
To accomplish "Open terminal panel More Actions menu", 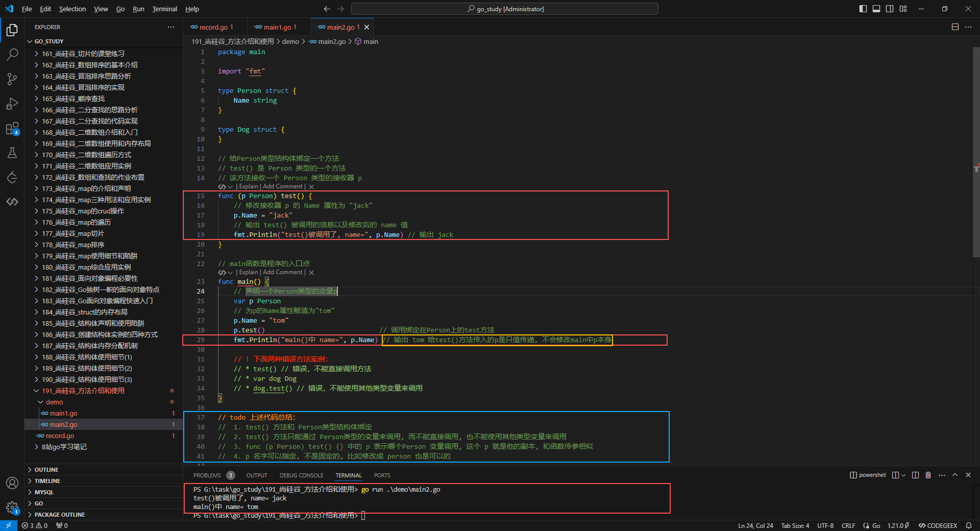I will (x=942, y=475).
